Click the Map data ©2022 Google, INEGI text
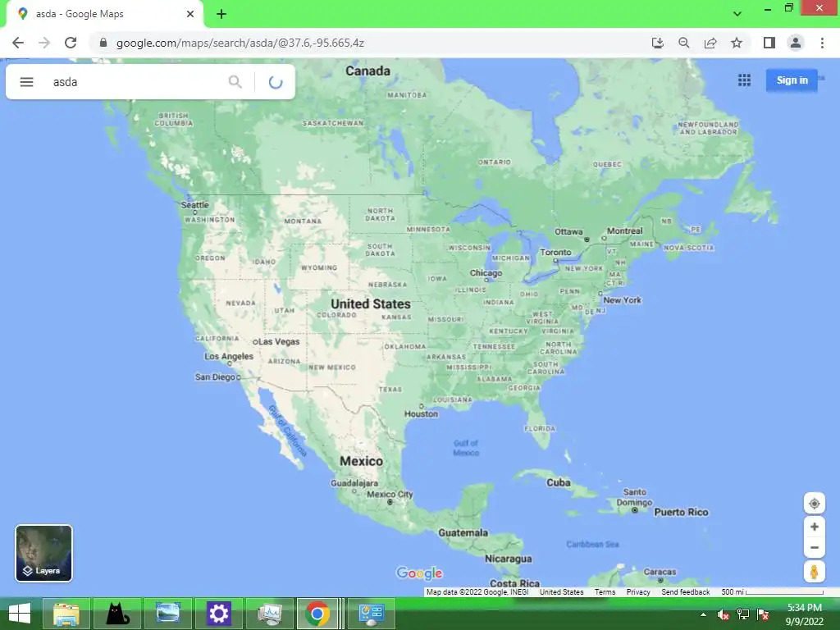Screen dimensions: 840x630 pyautogui.click(x=477, y=592)
